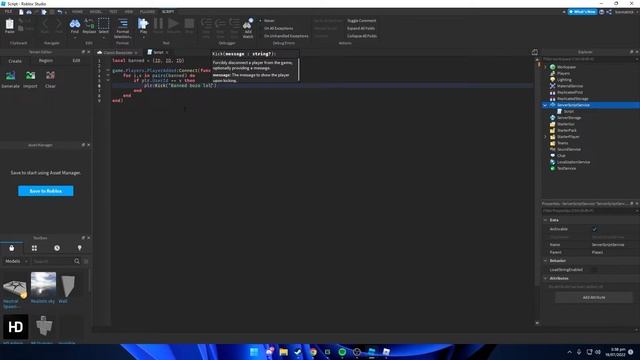Click the Paste clipboard icon

click(x=9, y=24)
